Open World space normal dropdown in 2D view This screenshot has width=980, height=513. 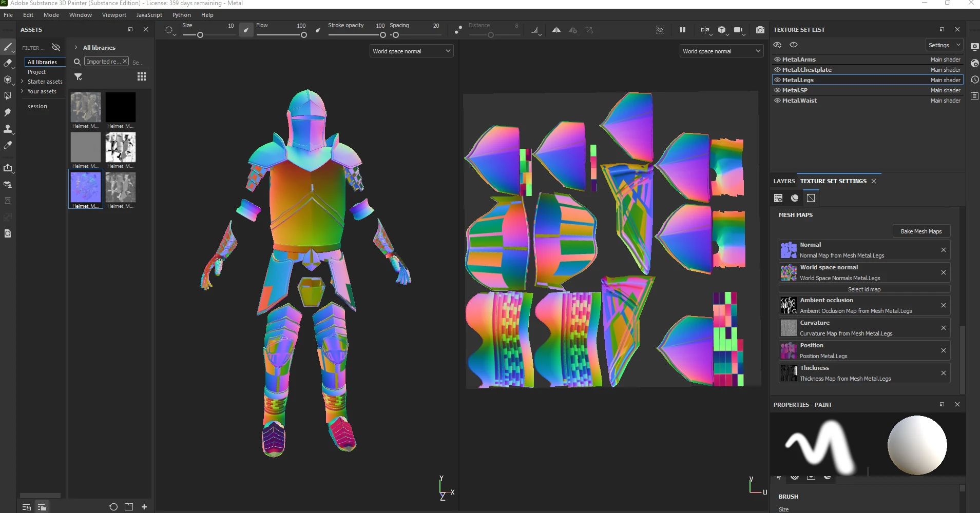[721, 51]
